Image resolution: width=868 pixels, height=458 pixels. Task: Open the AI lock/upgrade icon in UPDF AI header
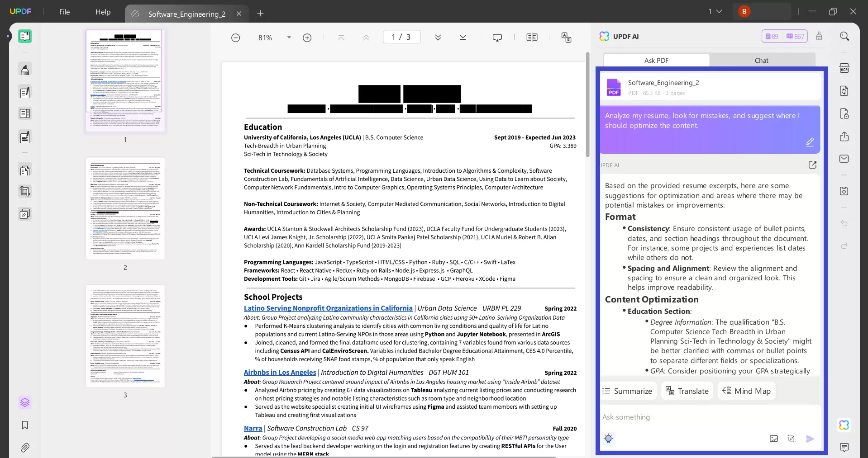[819, 36]
